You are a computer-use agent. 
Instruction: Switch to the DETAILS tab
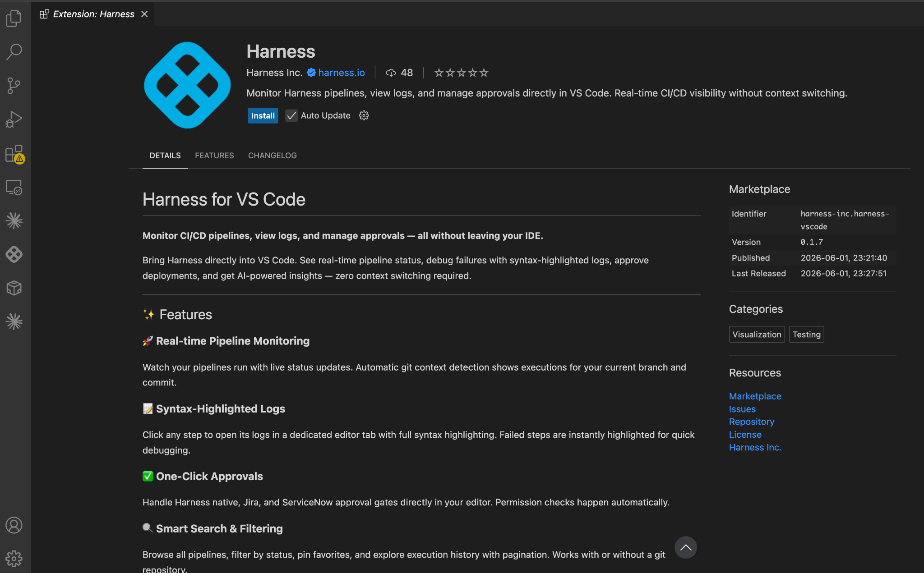165,156
